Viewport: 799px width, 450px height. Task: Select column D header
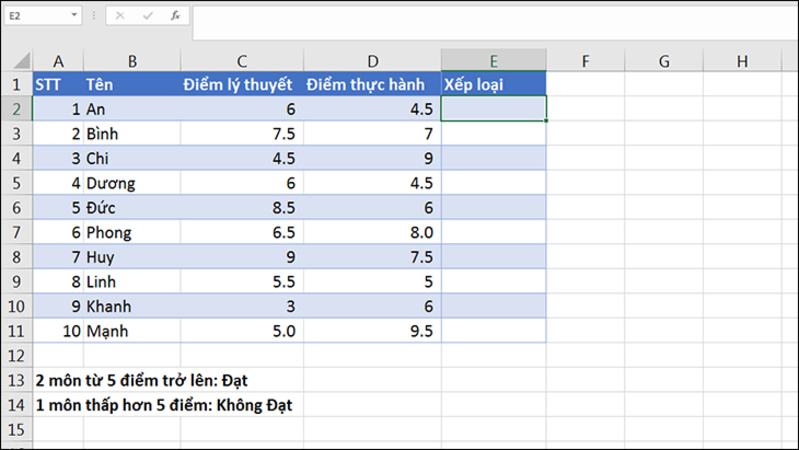(372, 62)
